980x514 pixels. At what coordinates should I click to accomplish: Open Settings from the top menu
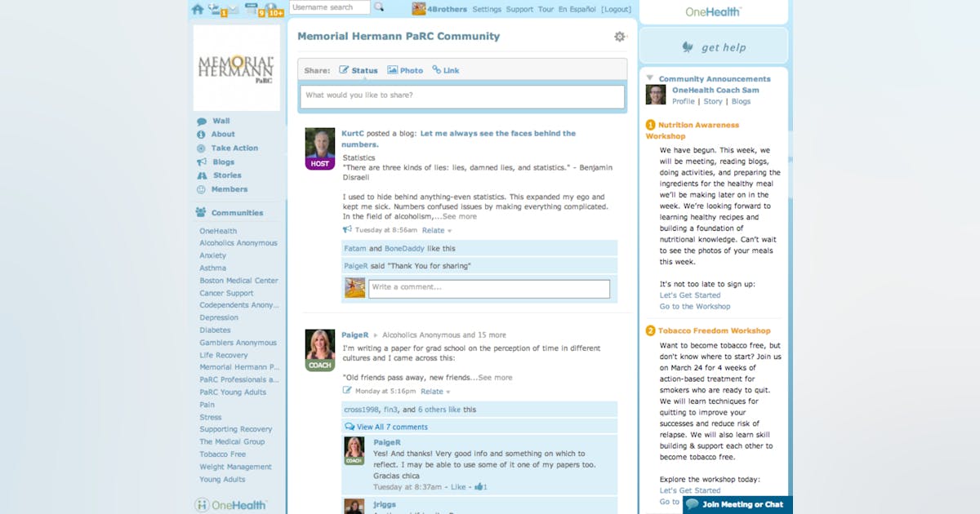(488, 9)
